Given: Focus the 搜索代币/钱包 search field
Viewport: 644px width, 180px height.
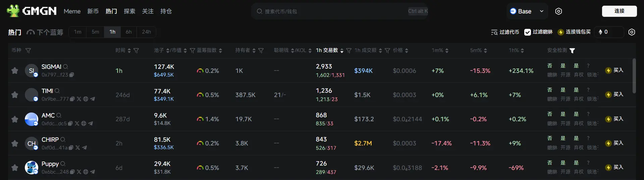Looking at the screenshot, I should 339,11.
